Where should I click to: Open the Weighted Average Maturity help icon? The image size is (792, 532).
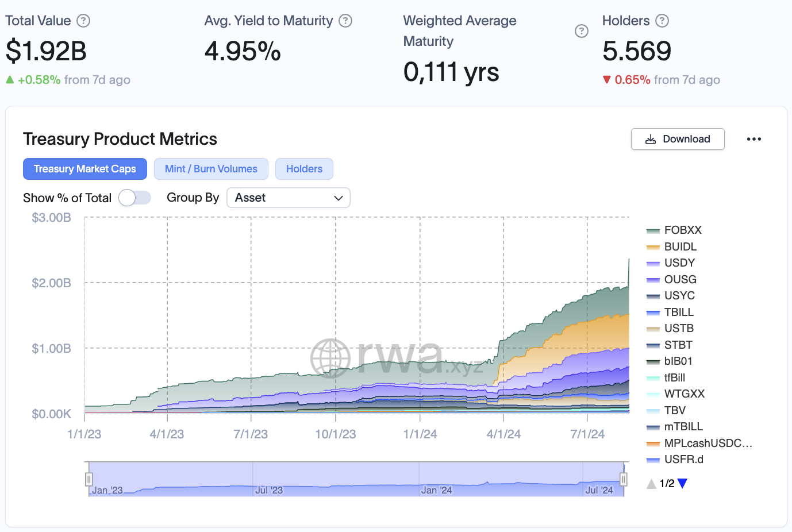coord(581,31)
